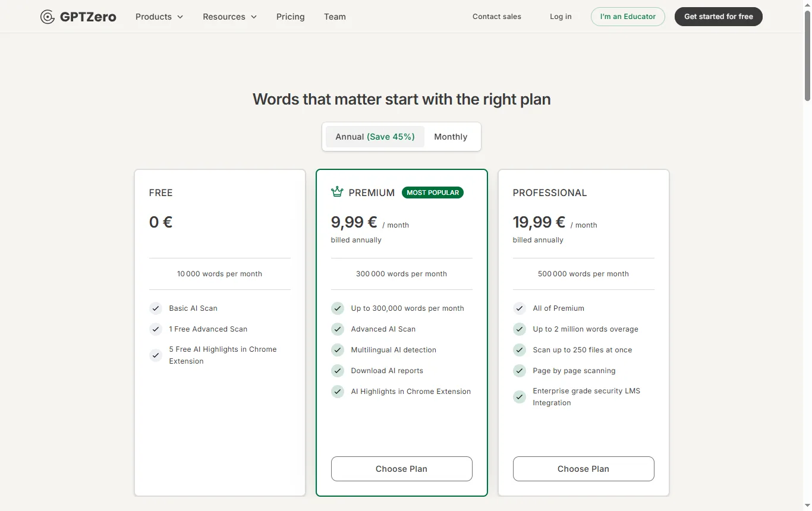Viewport: 812px width, 511px height.
Task: Click the GPTZero logo icon
Action: coord(48,17)
